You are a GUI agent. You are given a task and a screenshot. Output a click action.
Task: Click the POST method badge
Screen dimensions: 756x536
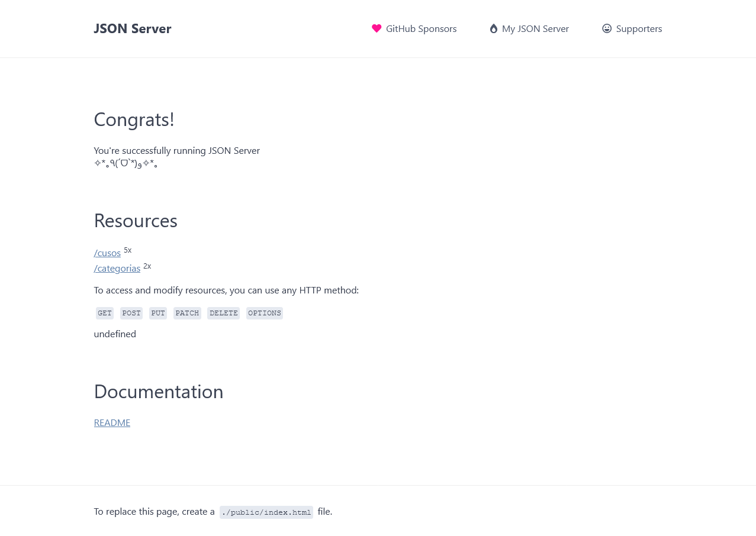[x=131, y=313]
